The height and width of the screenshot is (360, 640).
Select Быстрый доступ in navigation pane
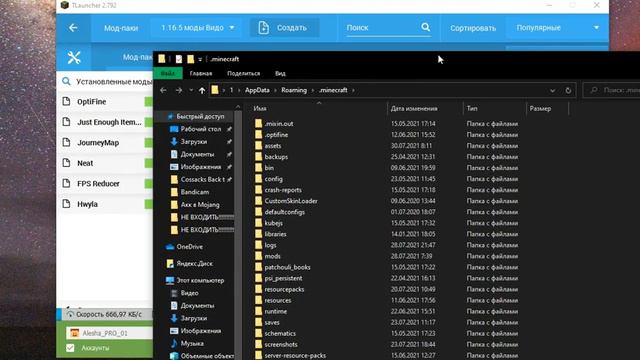point(200,116)
